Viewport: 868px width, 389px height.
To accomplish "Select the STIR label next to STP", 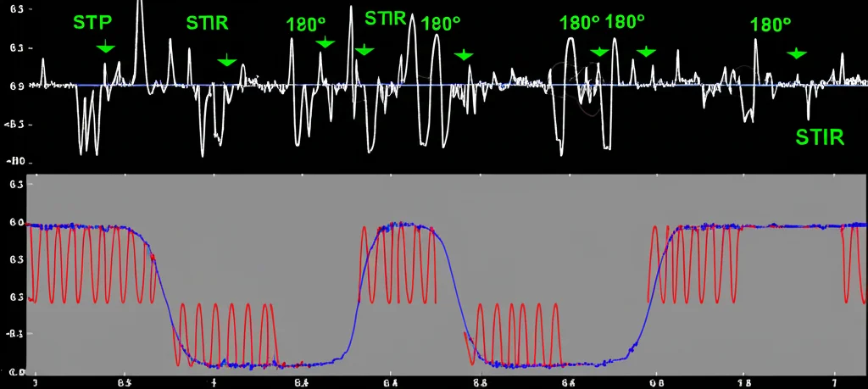I will [207, 22].
